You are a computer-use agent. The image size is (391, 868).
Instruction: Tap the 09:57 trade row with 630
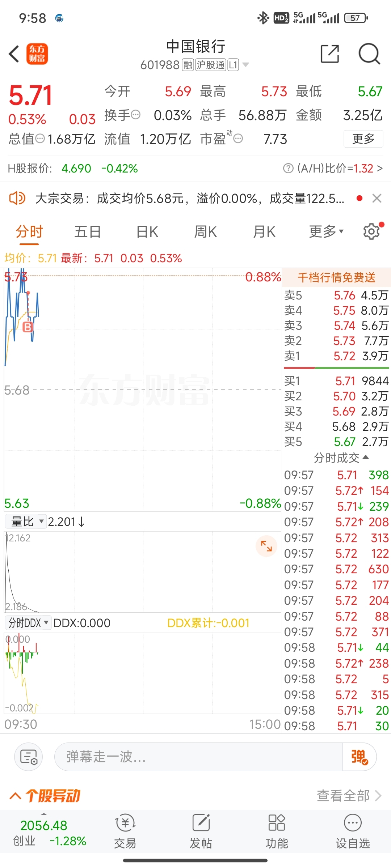pyautogui.click(x=336, y=569)
